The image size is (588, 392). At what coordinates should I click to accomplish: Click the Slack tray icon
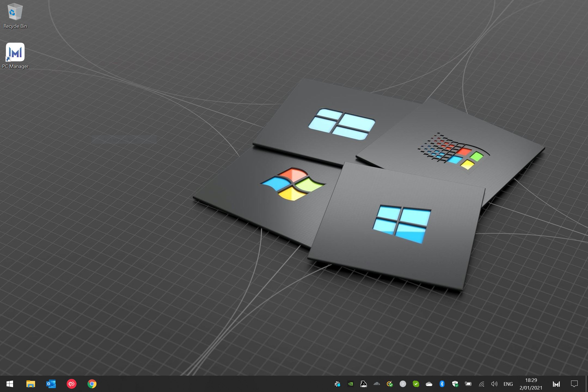pyautogui.click(x=338, y=384)
